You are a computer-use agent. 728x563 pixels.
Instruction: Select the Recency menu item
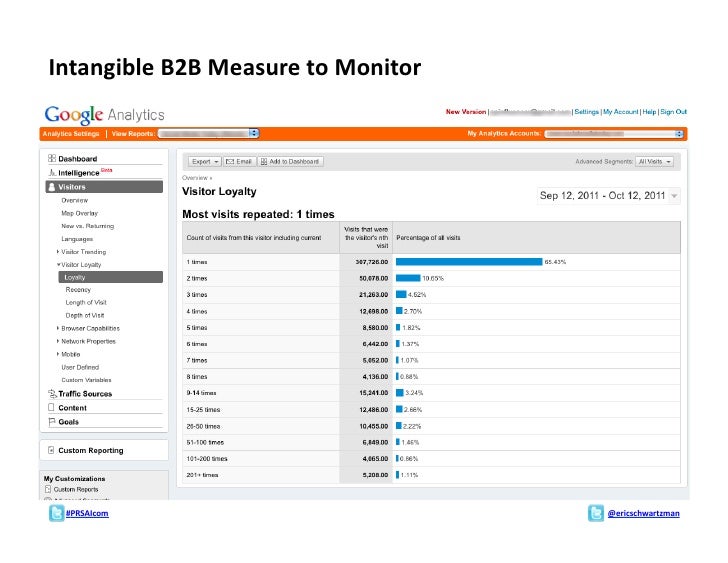point(78,290)
